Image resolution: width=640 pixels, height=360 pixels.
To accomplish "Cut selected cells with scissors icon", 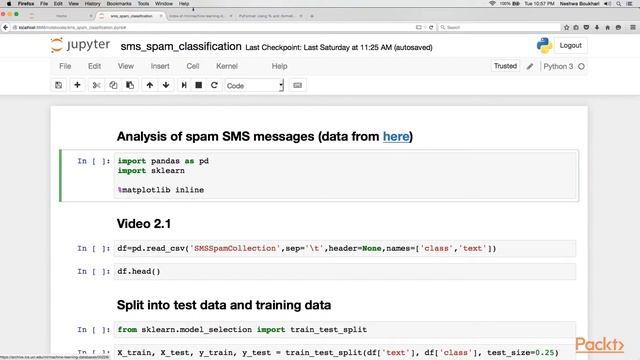I will [x=96, y=85].
